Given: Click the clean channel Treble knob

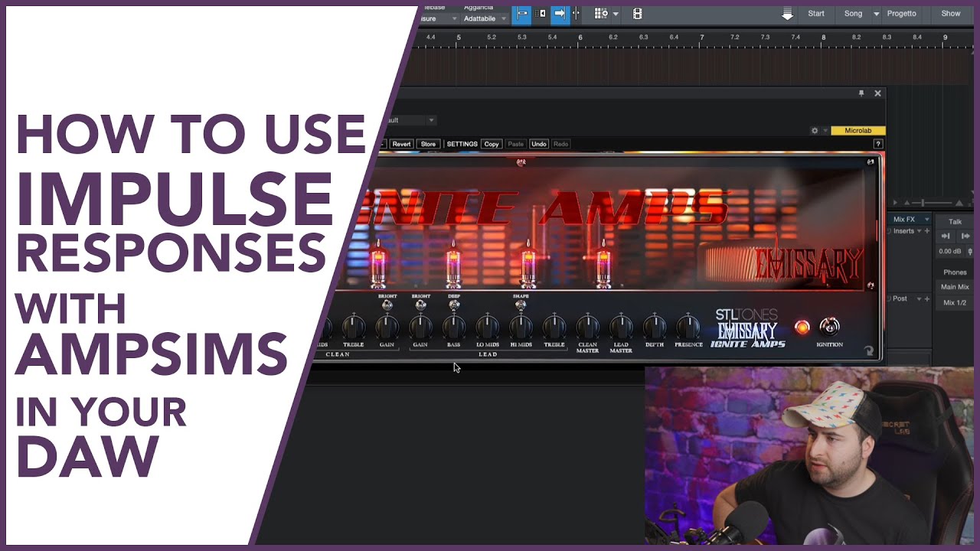Looking at the screenshot, I should click(354, 328).
